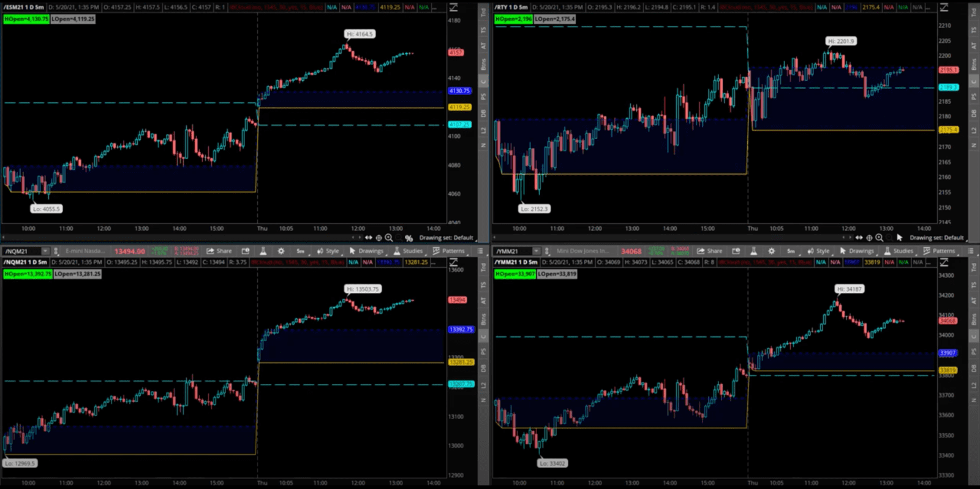Toggle the DB sidebar tab beside /ESM21 chart
The image size is (980, 489).
point(483,113)
